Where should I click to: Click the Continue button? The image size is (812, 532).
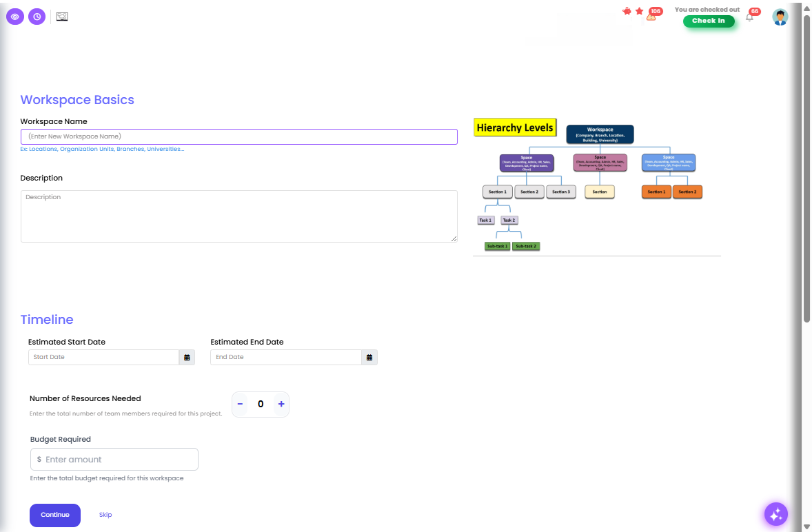55,515
